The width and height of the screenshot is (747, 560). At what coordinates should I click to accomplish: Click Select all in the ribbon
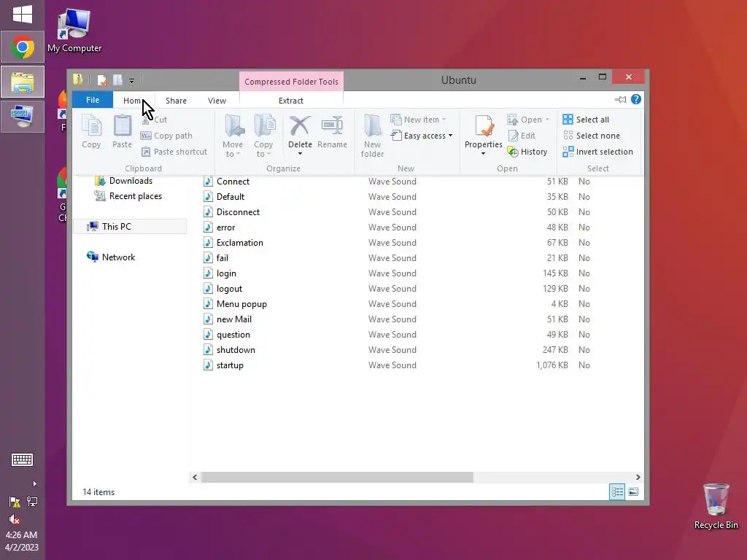(x=586, y=120)
